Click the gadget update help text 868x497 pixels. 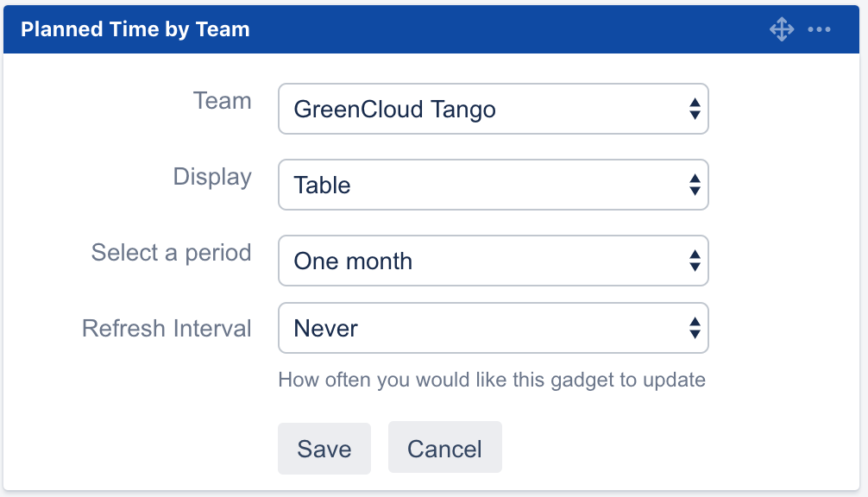pos(491,380)
